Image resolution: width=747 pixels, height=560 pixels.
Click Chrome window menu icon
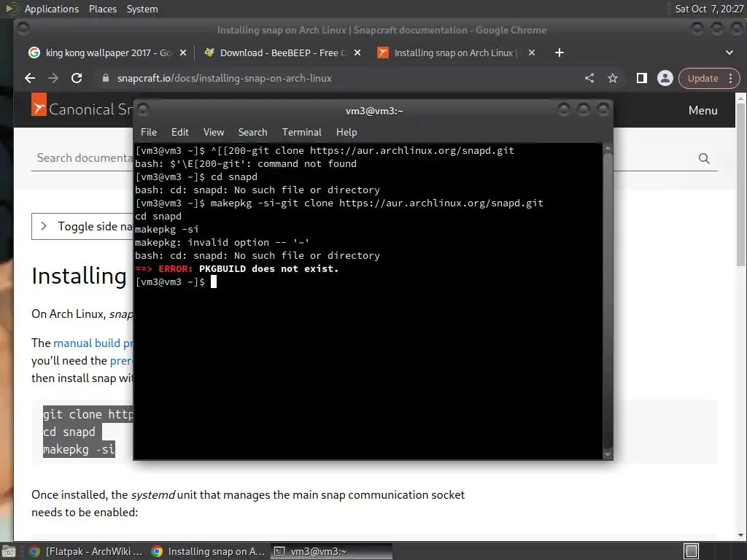pyautogui.click(x=23, y=29)
